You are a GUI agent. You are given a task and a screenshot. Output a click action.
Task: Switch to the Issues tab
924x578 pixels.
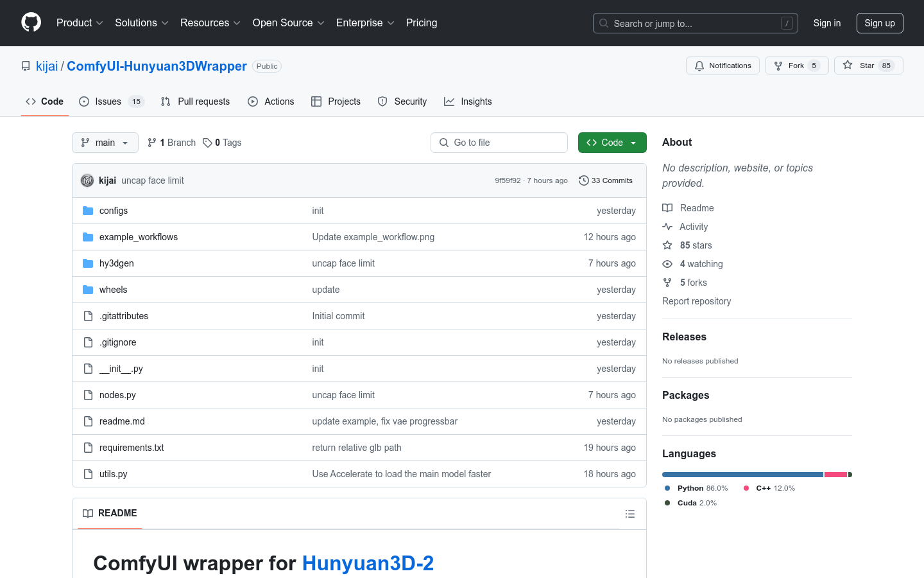pos(112,101)
